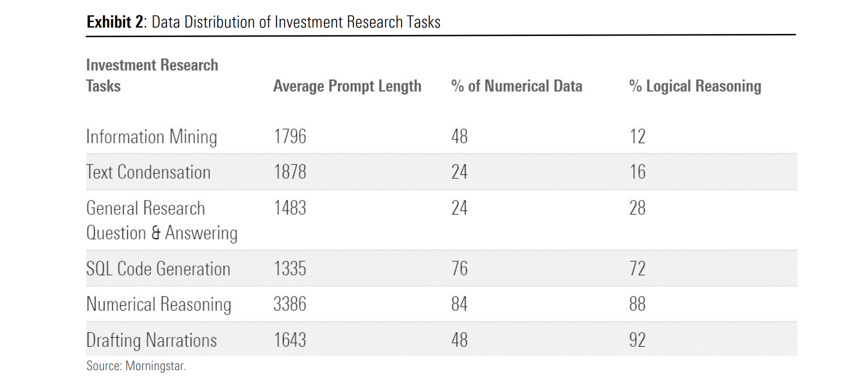Click the prompt length value 1796
This screenshot has height=386, width=868.
(x=290, y=137)
